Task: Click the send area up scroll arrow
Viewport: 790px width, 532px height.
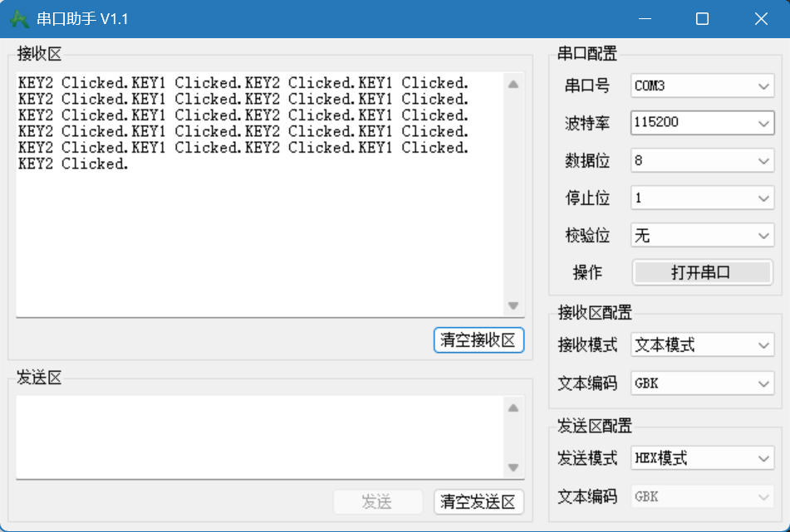Action: [x=513, y=408]
